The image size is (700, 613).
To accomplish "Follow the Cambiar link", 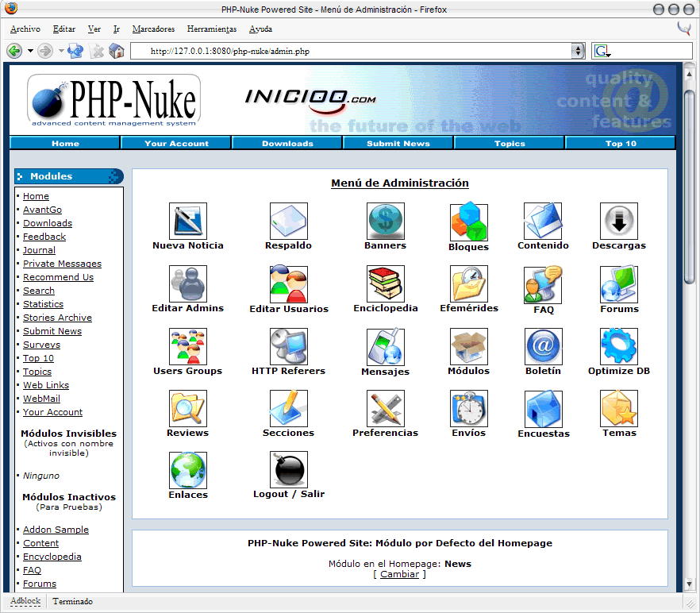I will point(399,574).
